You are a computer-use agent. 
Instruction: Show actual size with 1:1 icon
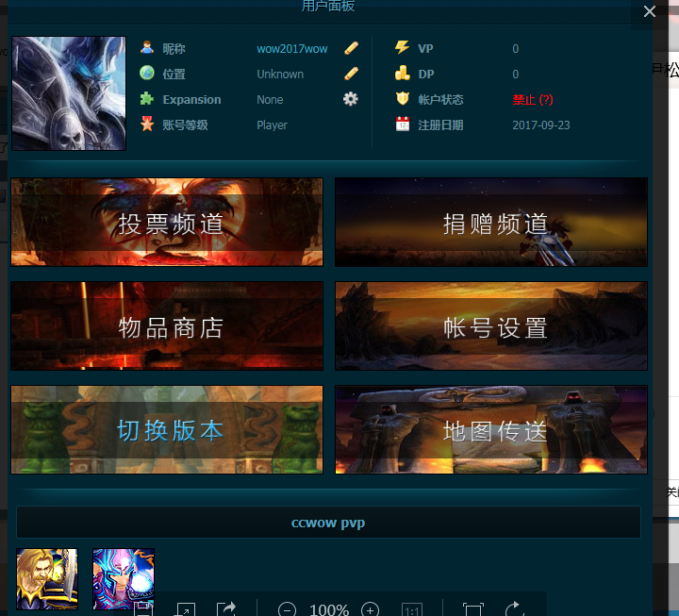[x=412, y=610]
